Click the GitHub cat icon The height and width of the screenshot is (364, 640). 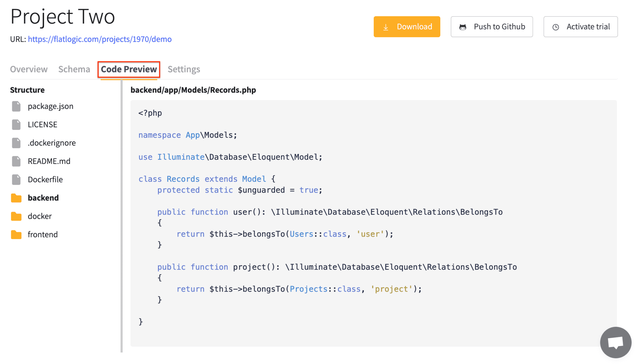coord(463,27)
